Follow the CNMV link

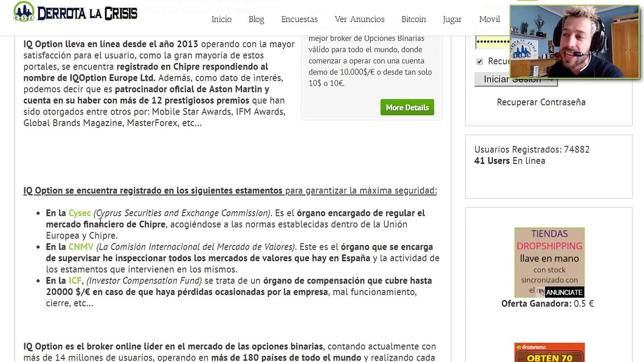point(81,247)
